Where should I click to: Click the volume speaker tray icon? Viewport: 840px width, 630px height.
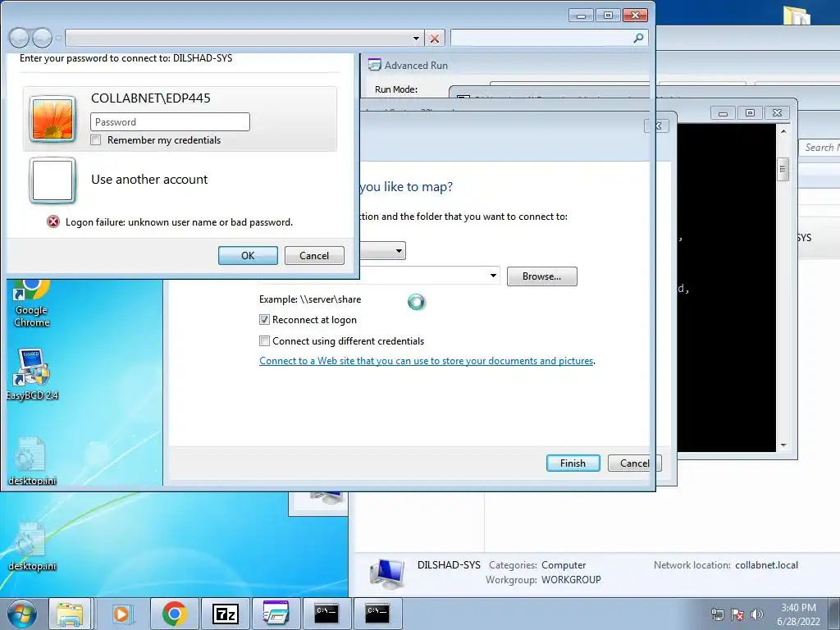tap(756, 614)
